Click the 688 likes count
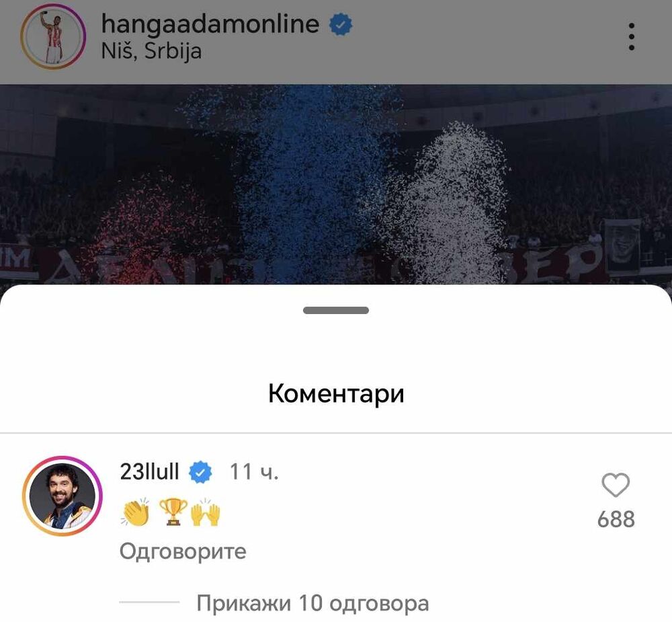This screenshot has height=622, width=672. (616, 519)
